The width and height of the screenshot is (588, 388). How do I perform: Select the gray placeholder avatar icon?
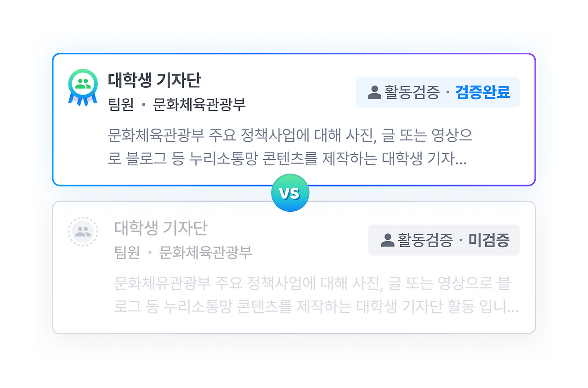pyautogui.click(x=84, y=231)
